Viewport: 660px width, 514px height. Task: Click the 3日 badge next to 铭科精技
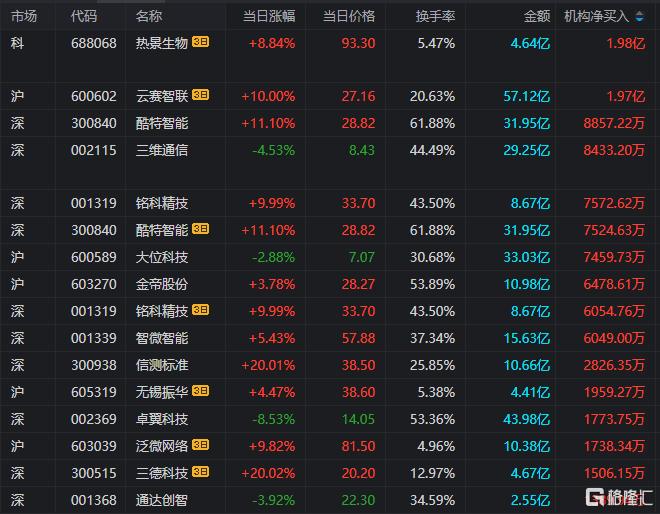[x=200, y=312]
